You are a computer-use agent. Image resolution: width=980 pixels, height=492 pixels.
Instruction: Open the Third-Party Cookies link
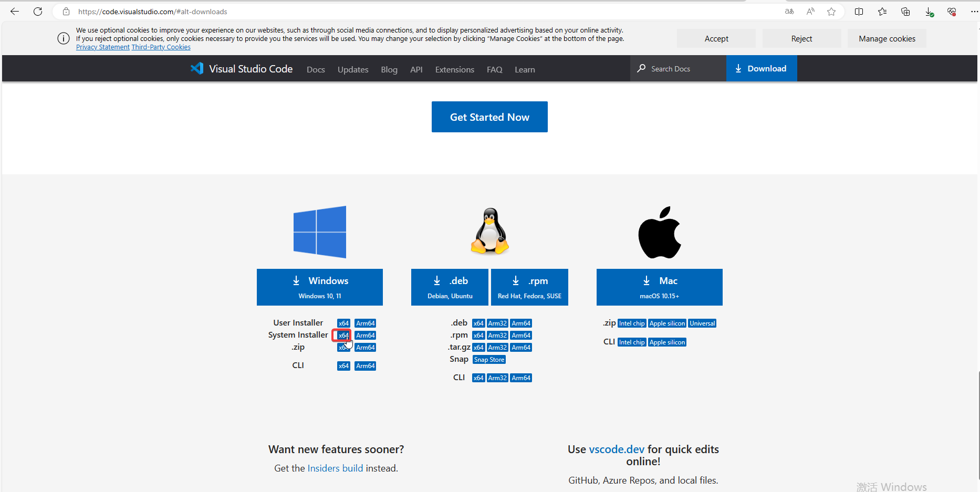[161, 47]
